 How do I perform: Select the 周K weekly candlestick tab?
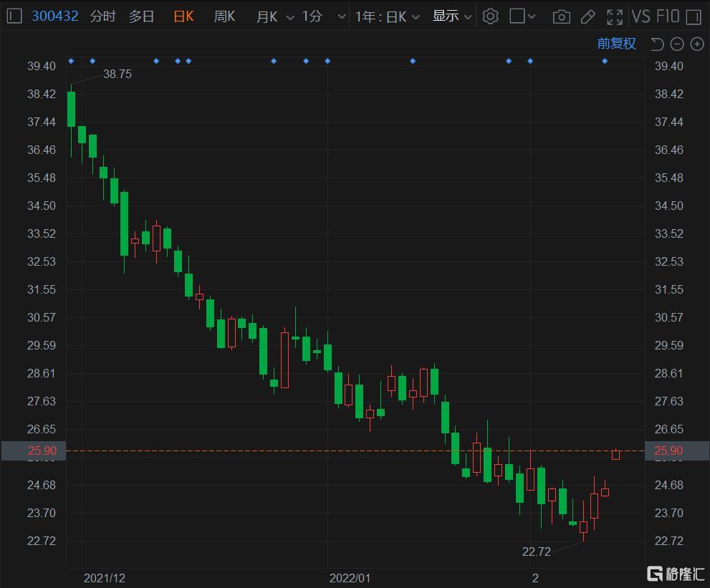(x=224, y=16)
